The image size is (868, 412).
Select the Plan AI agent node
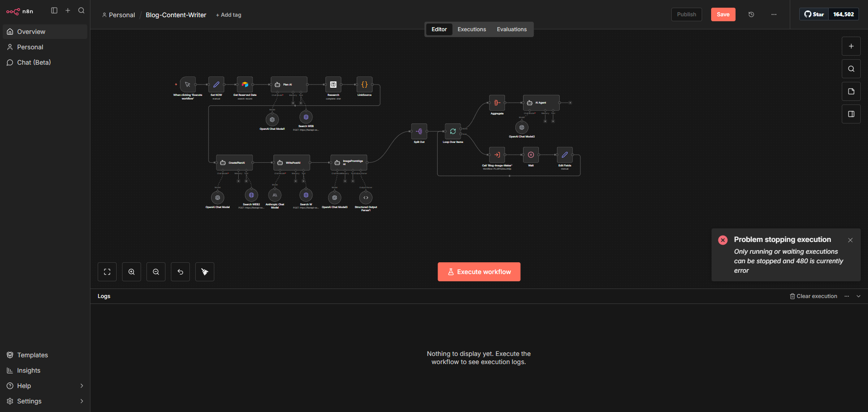coord(289,85)
